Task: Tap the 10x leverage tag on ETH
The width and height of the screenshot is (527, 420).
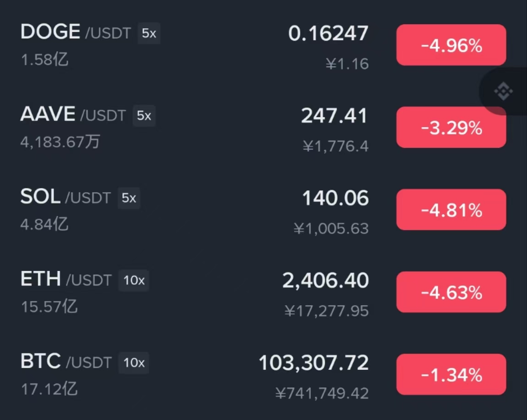Action: click(134, 280)
